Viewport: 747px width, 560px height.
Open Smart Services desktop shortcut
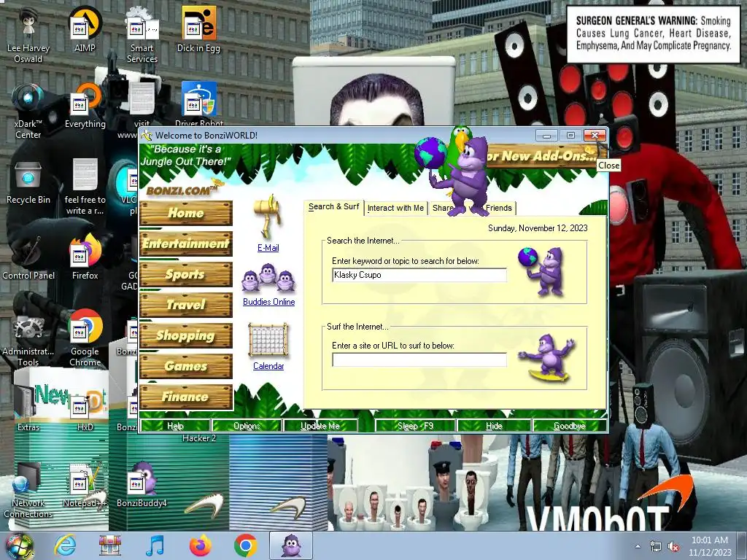click(x=142, y=35)
